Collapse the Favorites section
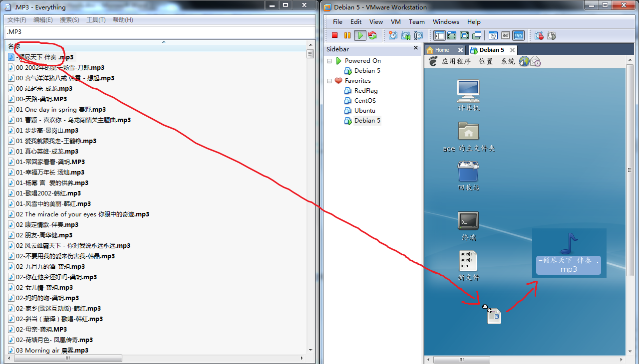Screen dimensions: 639x364 pos(329,80)
